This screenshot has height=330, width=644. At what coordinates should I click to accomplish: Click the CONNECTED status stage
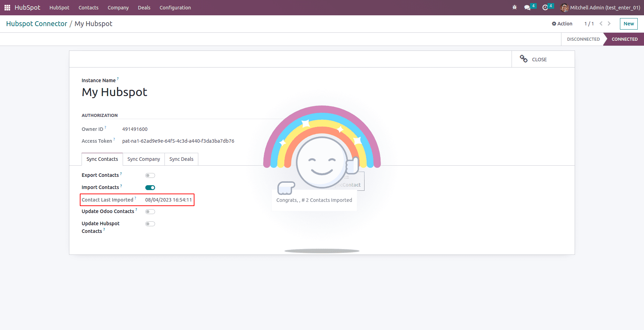[x=624, y=39]
